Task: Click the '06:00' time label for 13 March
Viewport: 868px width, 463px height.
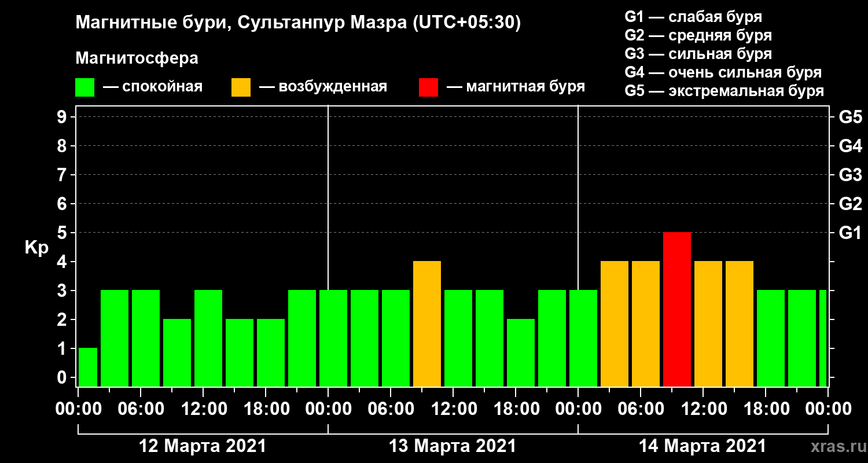Action: click(x=391, y=409)
